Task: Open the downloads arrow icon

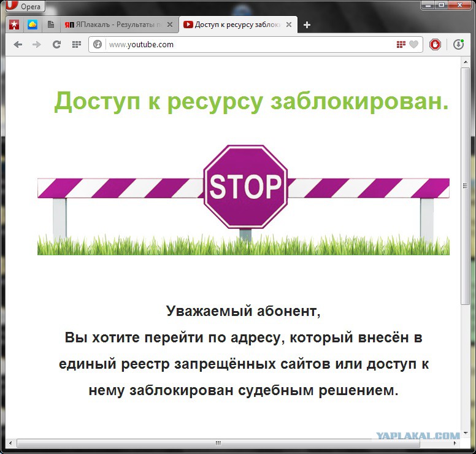Action: point(458,45)
